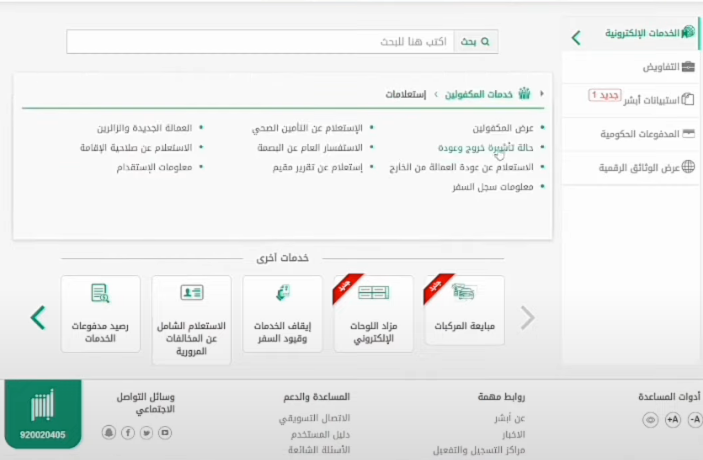Click the icon in إيقاف الخدمات card

coord(282,293)
